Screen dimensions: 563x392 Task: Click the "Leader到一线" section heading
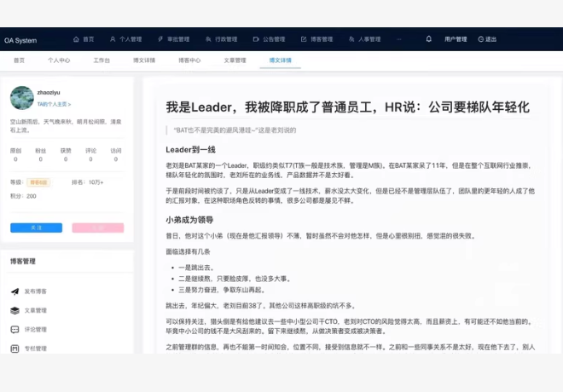point(190,149)
